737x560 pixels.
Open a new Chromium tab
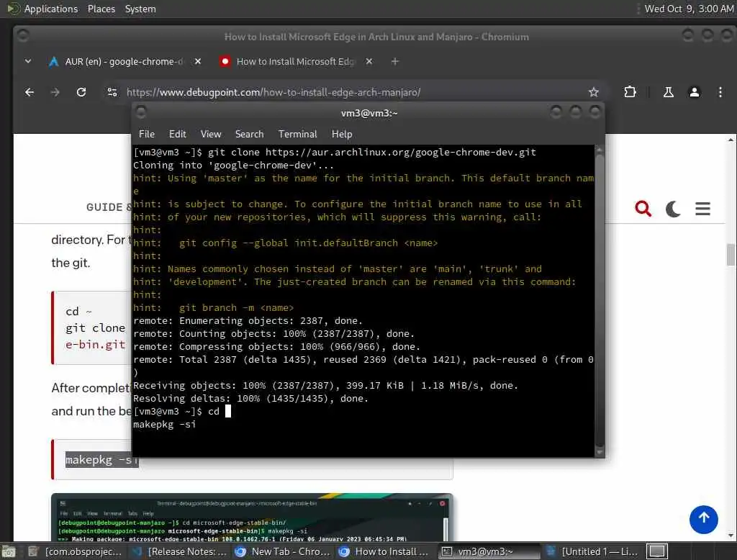(x=395, y=61)
